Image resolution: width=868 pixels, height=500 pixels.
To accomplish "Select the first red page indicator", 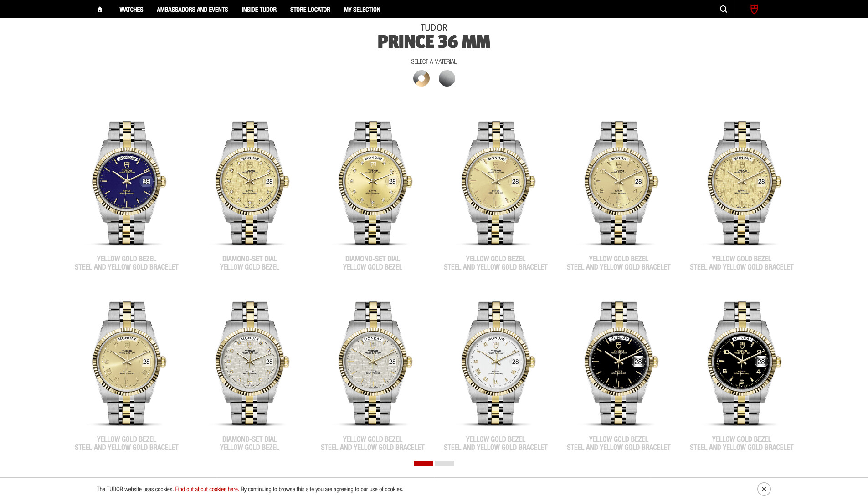I will click(424, 464).
